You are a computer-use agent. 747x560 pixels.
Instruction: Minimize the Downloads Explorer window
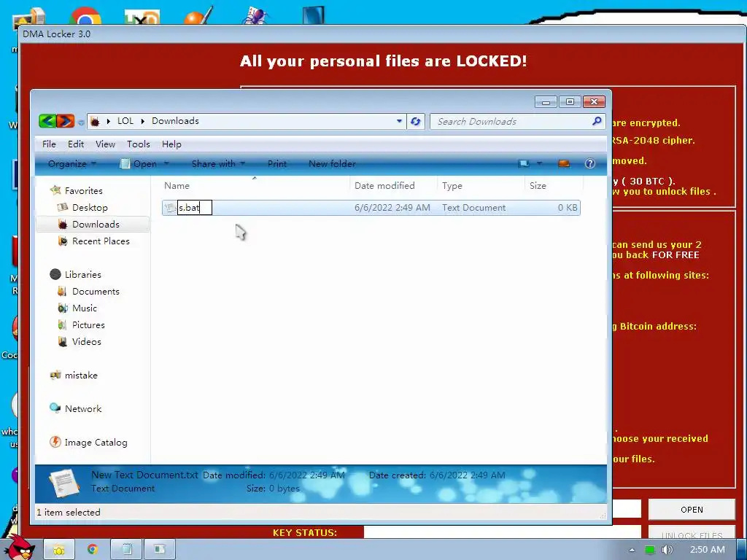pyautogui.click(x=546, y=102)
